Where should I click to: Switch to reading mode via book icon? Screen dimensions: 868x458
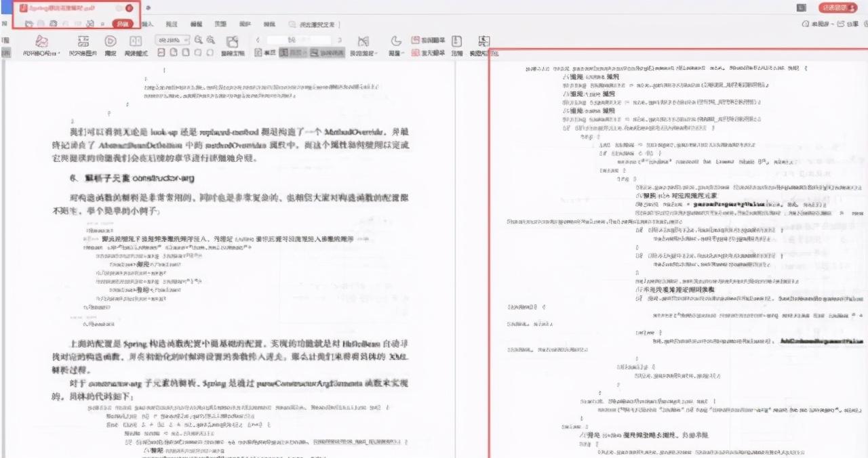pos(136,41)
